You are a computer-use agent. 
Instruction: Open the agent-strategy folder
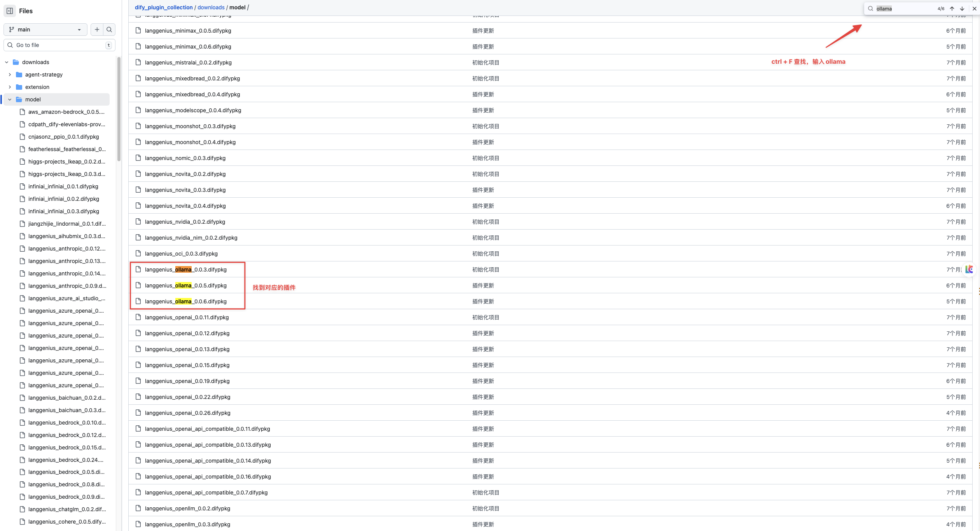(x=44, y=75)
